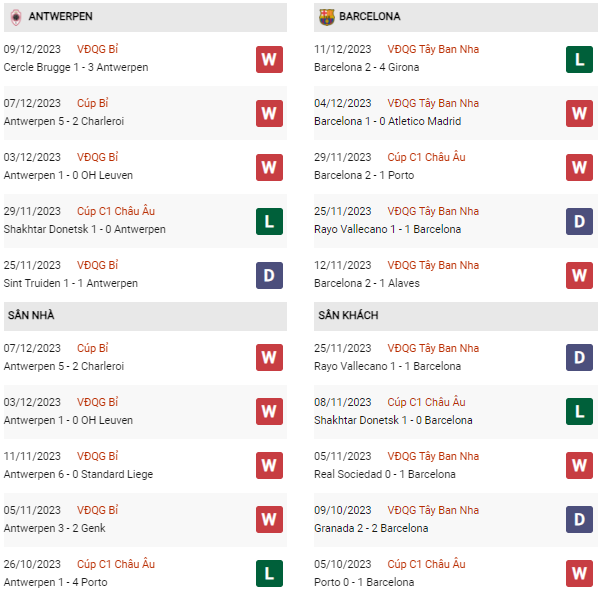The width and height of the screenshot is (600, 593).
Task: Click D badge for Granada 2-2 Barcelona
Action: [579, 520]
